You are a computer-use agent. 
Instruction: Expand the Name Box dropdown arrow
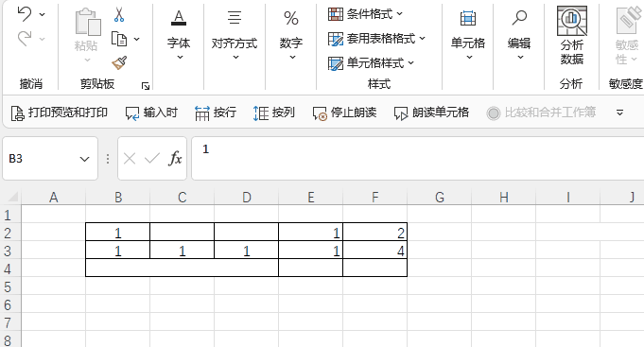pos(84,159)
